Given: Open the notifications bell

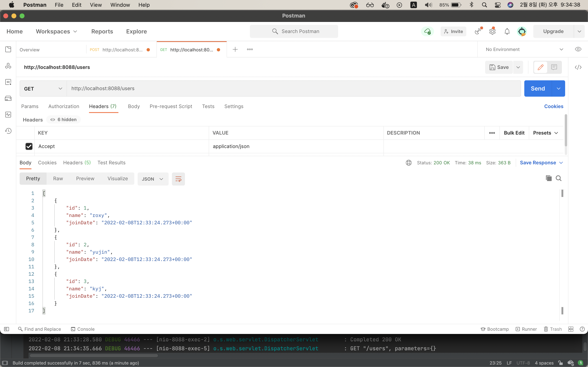Looking at the screenshot, I should pyautogui.click(x=507, y=32).
